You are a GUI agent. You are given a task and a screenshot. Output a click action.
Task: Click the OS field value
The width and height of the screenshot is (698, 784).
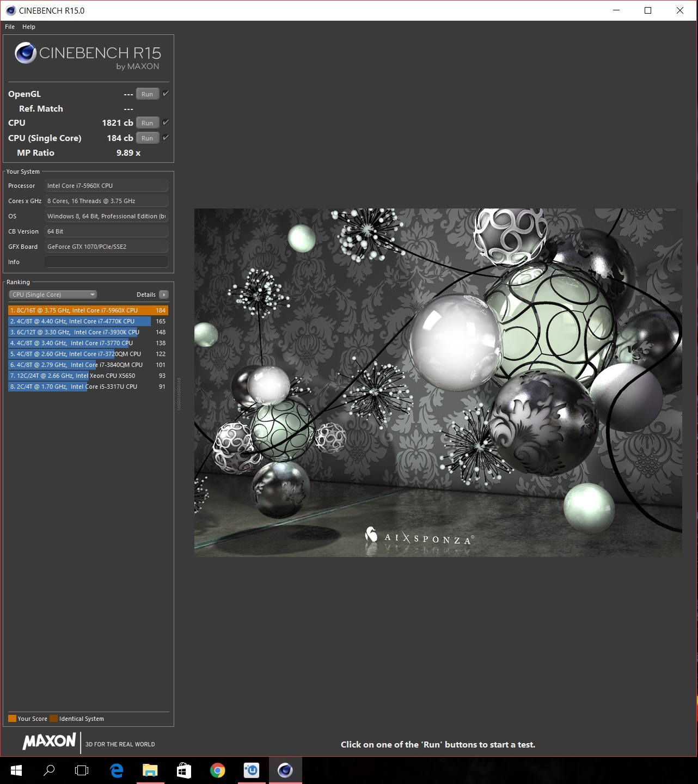[x=107, y=216]
